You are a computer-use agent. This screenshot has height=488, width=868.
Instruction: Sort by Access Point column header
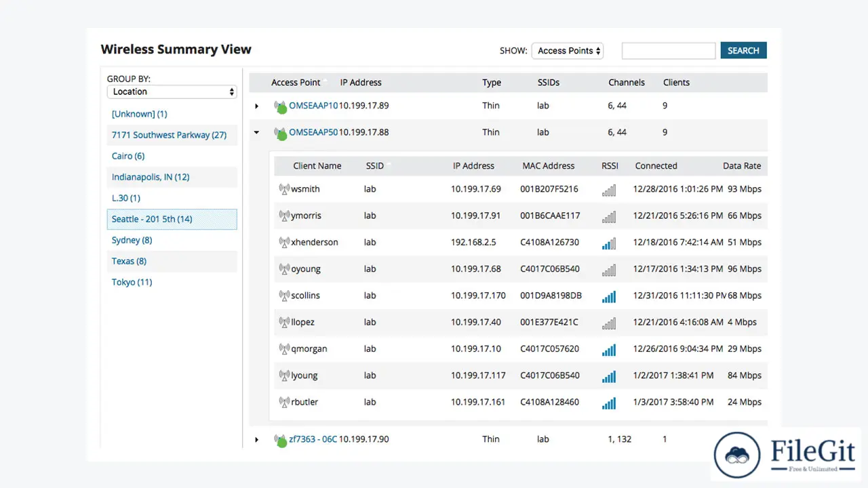(296, 83)
